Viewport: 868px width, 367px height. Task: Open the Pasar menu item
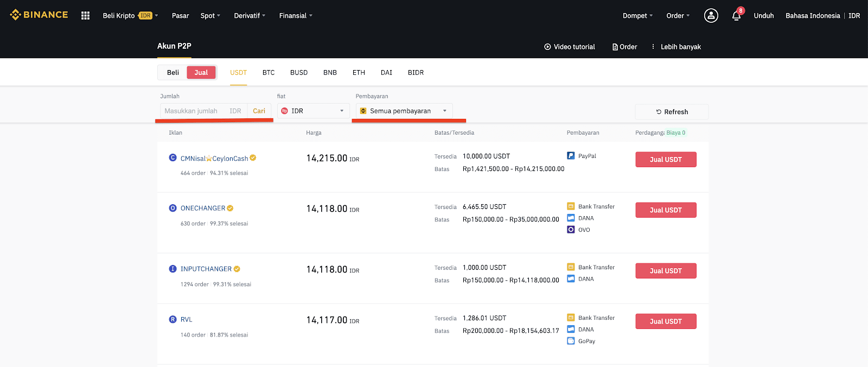click(x=180, y=16)
